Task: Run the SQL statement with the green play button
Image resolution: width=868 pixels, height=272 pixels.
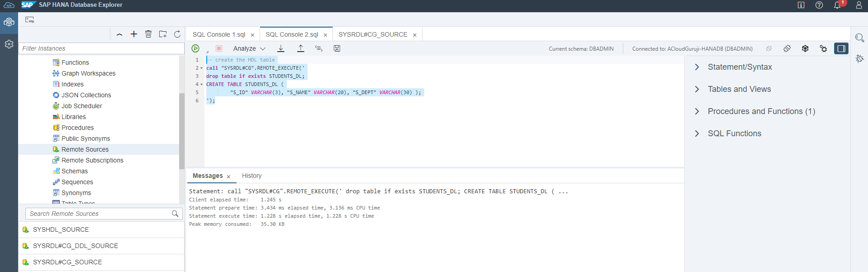Action: click(195, 48)
